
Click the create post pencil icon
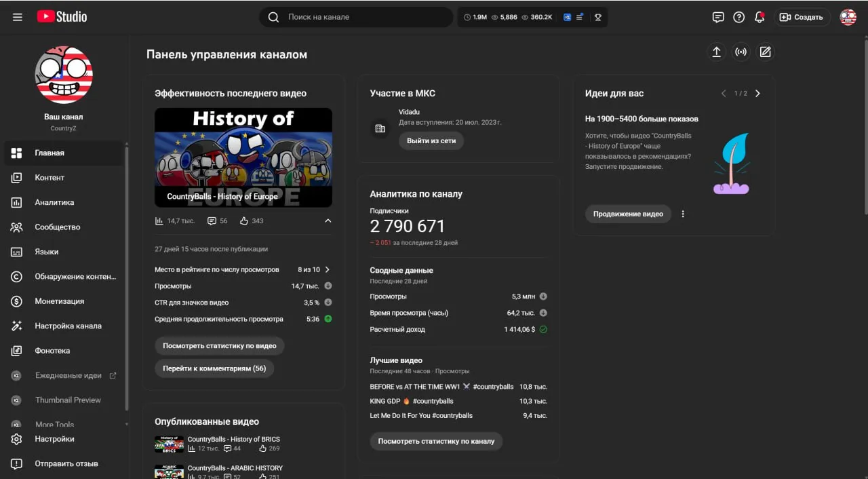[765, 52]
